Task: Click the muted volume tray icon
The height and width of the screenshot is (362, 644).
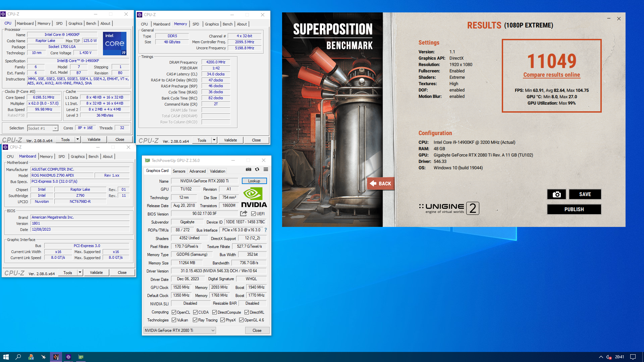Action: pyautogui.click(x=609, y=357)
